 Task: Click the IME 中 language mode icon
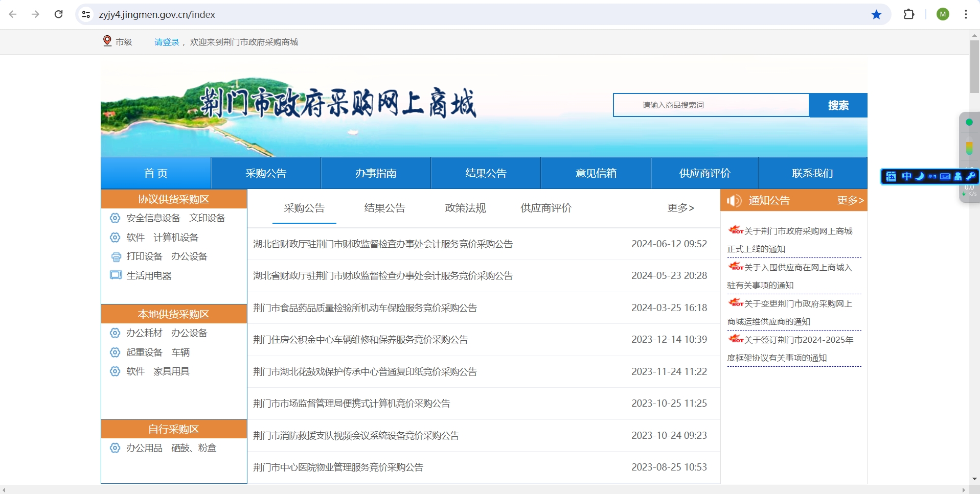click(906, 176)
